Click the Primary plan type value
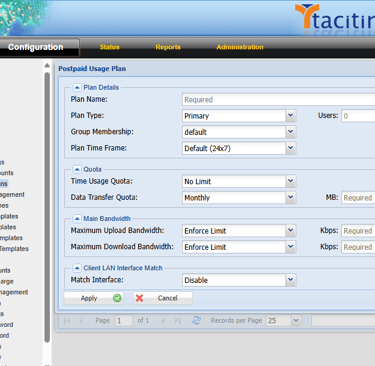This screenshot has height=366, width=375. [197, 116]
